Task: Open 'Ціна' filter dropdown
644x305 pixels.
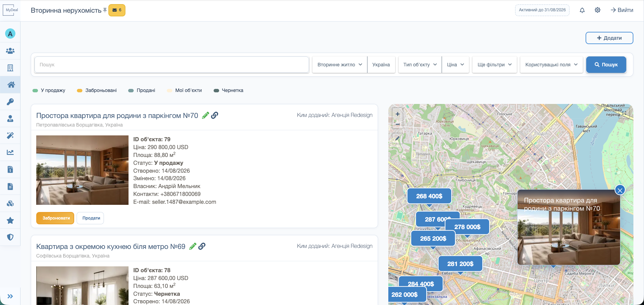Action: coord(456,65)
